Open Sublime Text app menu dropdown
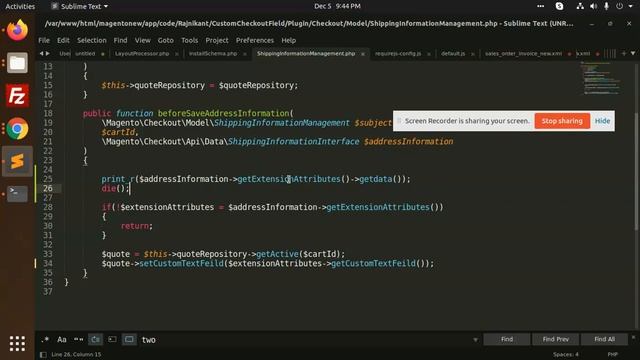 click(80, 6)
